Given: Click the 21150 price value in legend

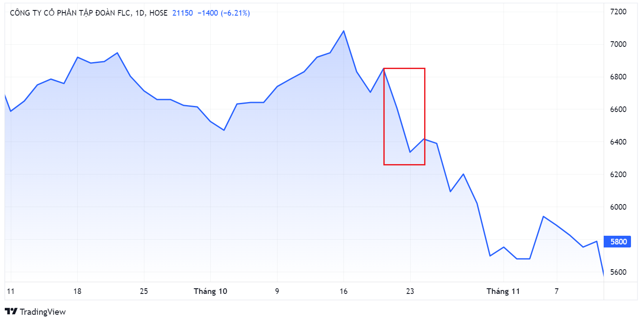Looking at the screenshot, I should [x=183, y=13].
